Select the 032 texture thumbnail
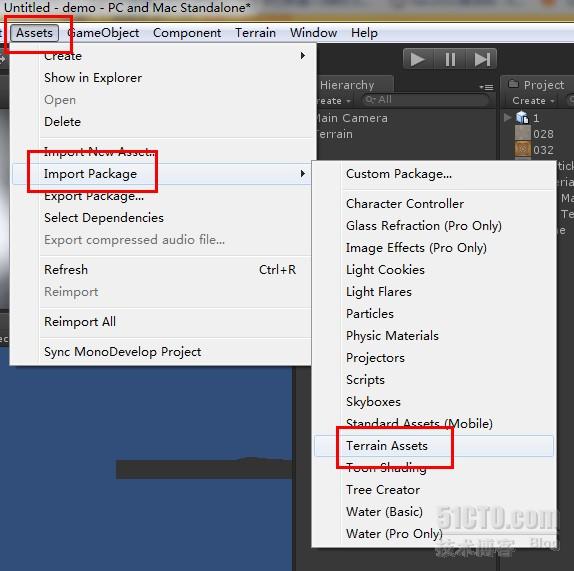This screenshot has width=574, height=571. pos(522,149)
